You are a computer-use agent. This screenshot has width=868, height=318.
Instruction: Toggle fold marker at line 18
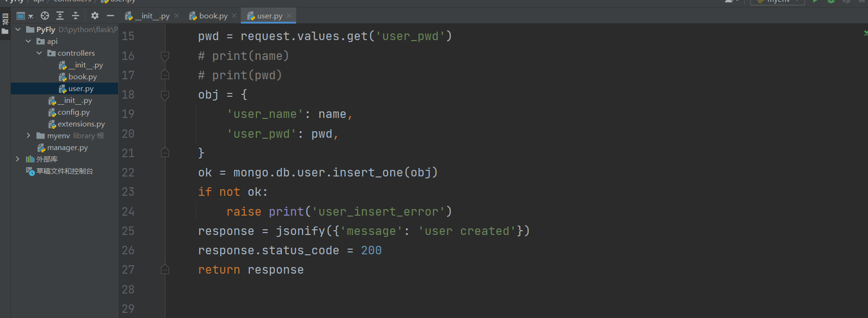(x=165, y=95)
